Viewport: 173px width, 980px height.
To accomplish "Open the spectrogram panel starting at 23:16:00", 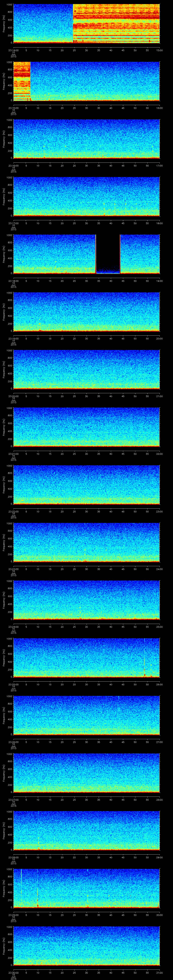I will [86, 139].
